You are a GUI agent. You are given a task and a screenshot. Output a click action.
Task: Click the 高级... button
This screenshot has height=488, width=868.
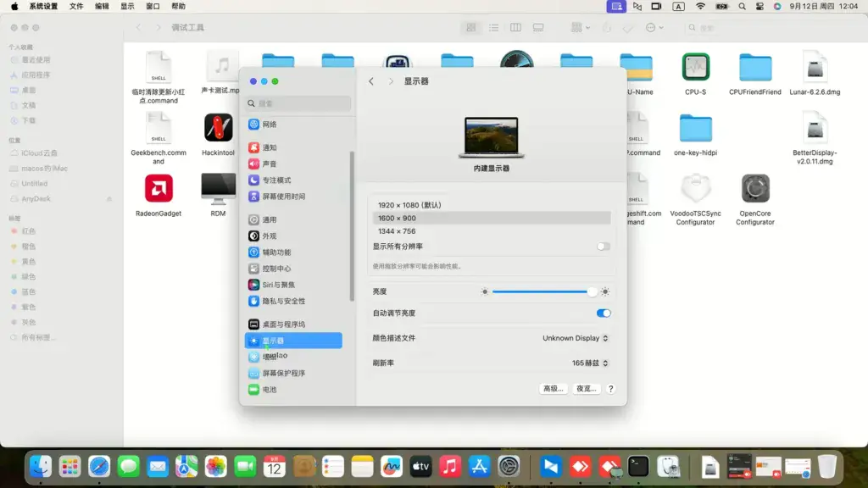click(553, 389)
